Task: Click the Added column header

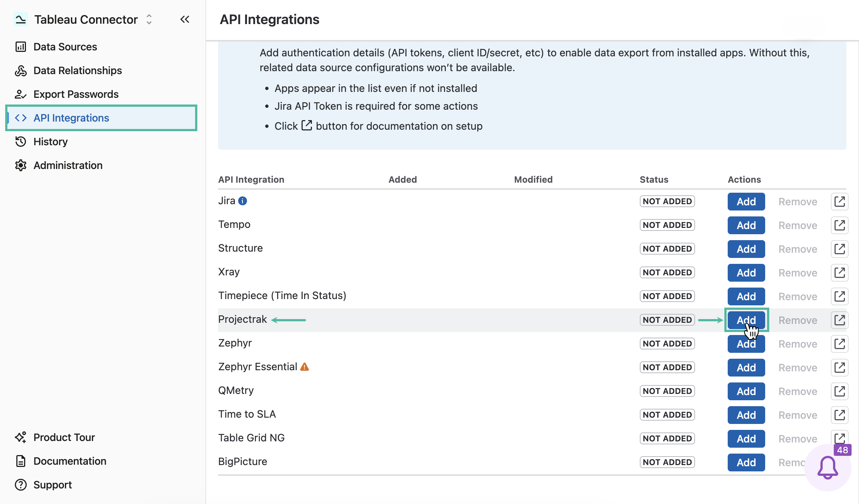Action: pyautogui.click(x=403, y=179)
